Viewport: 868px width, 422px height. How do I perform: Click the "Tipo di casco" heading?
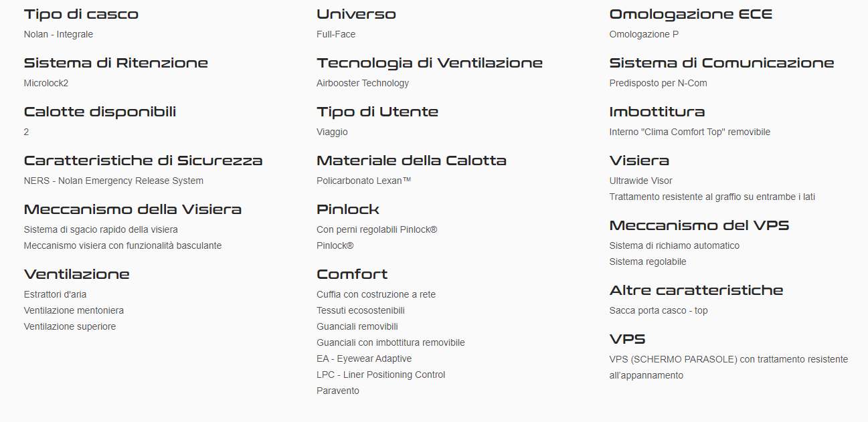click(81, 14)
